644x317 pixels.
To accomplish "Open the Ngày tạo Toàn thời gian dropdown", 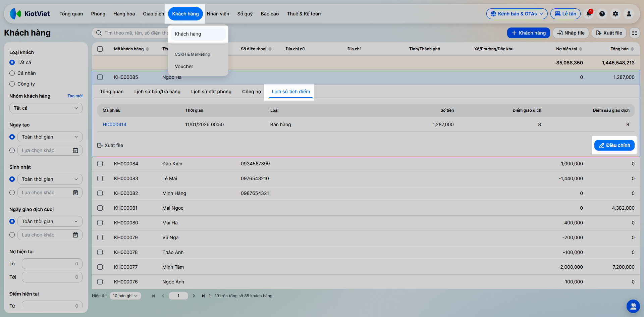I will click(50, 137).
